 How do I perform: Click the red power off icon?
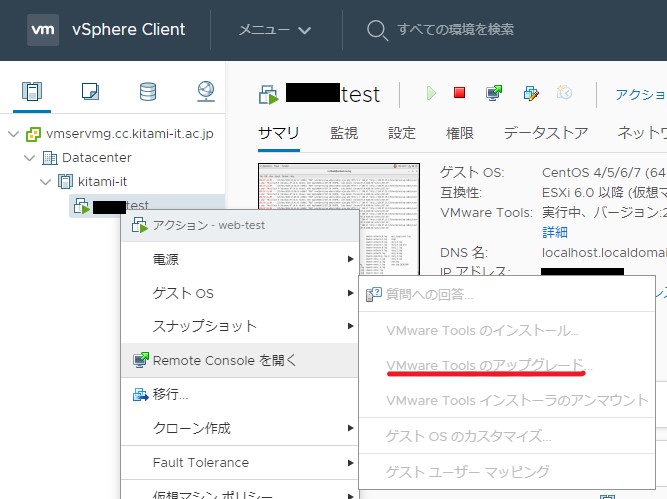pos(459,92)
